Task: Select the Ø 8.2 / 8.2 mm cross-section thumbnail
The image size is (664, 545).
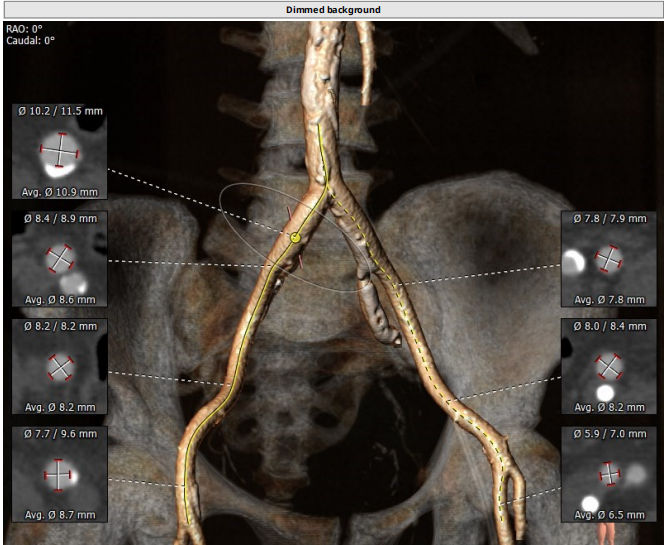Action: 59,367
